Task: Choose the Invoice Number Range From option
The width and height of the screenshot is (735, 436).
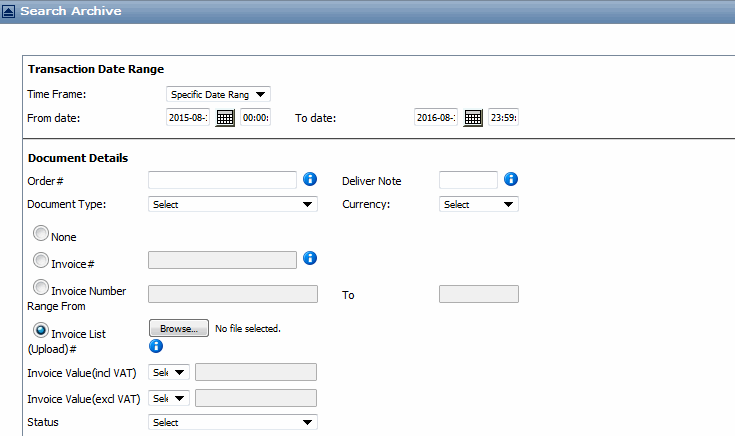Action: pos(40,287)
